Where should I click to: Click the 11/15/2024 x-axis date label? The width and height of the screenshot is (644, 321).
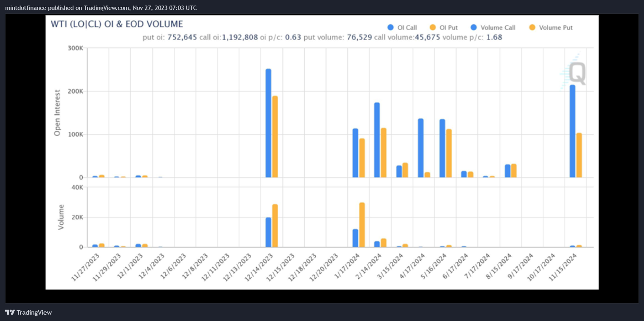pyautogui.click(x=563, y=267)
